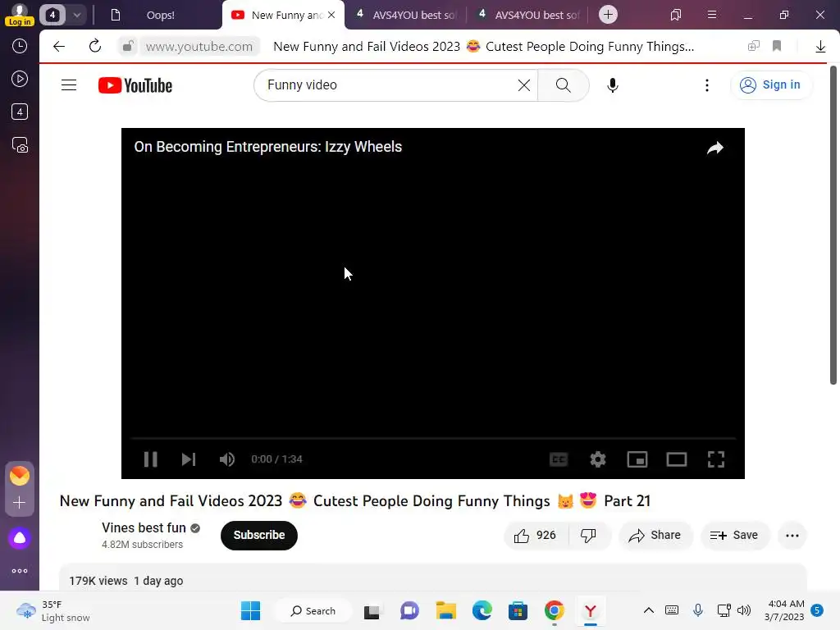This screenshot has height=630, width=840.
Task: Enable miniplayer mode
Action: point(637,459)
